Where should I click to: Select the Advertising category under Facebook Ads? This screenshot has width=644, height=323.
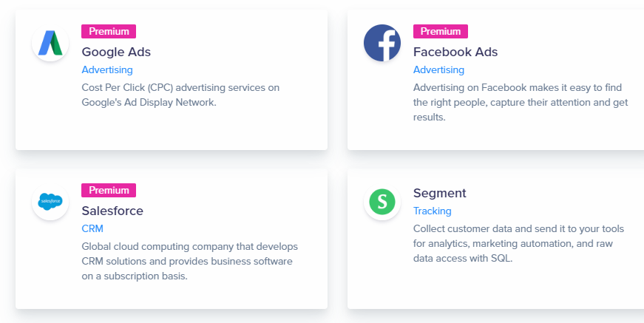click(x=438, y=70)
